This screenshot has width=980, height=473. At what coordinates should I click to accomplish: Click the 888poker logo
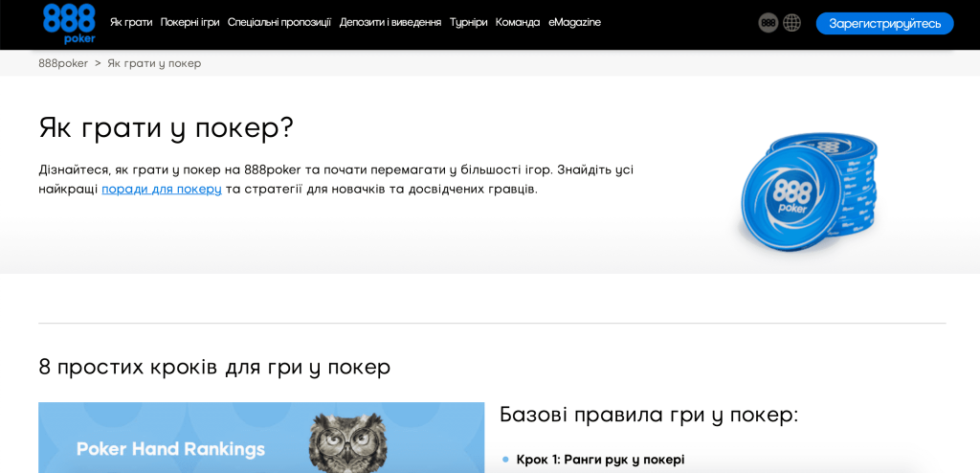(x=69, y=23)
